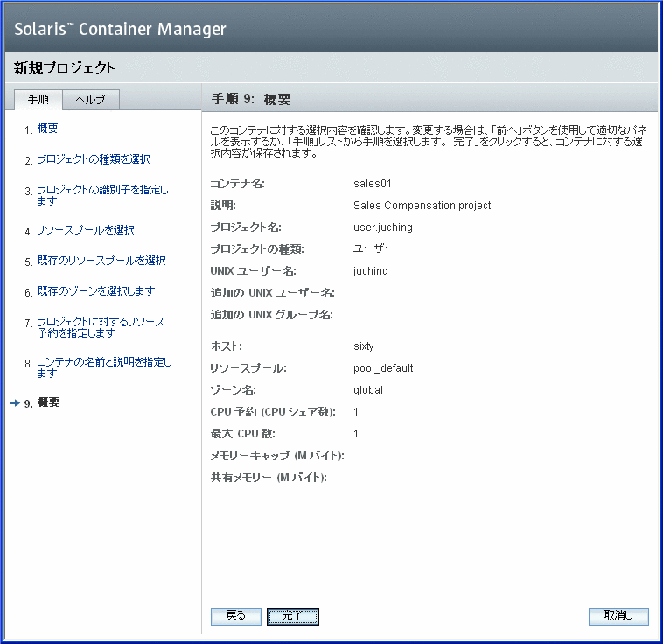Click the CPU 予約 (CPU シェア数) label
The height and width of the screenshot is (644, 663).
pos(273,412)
